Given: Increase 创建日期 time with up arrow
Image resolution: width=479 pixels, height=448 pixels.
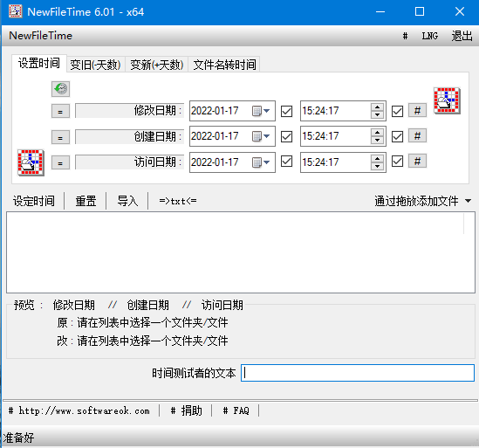Looking at the screenshot, I should point(377,133).
